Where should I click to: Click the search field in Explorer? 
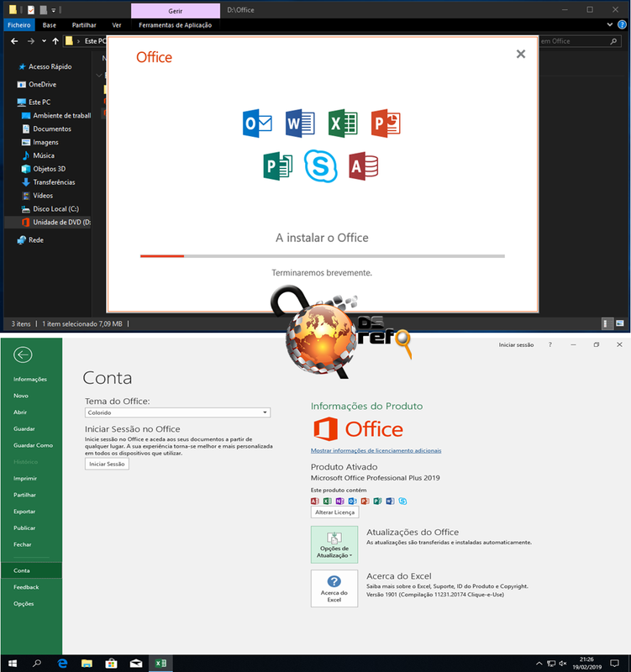pos(579,41)
